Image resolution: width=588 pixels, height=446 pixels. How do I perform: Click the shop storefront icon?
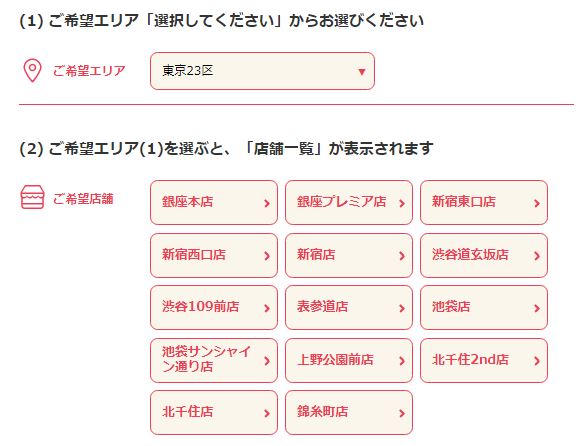32,197
